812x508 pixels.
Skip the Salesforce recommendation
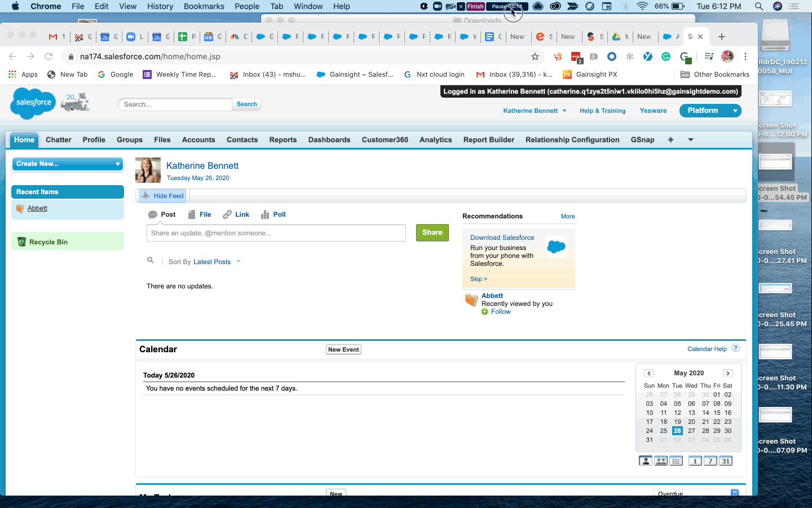(479, 279)
